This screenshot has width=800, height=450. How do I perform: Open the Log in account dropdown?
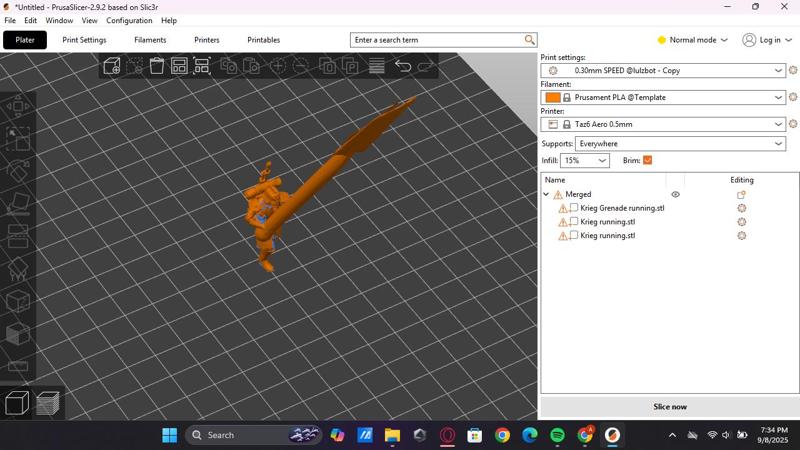[x=767, y=40]
